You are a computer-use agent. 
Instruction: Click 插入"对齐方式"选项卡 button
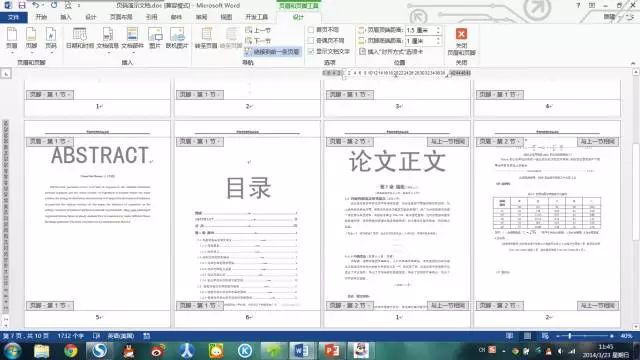point(391,52)
